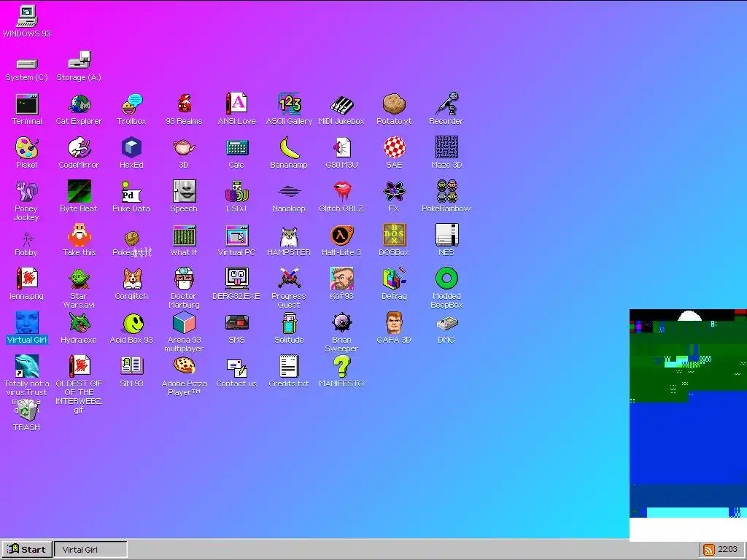Open the Trollbox chat icon
The width and height of the screenshot is (747, 560).
131,104
